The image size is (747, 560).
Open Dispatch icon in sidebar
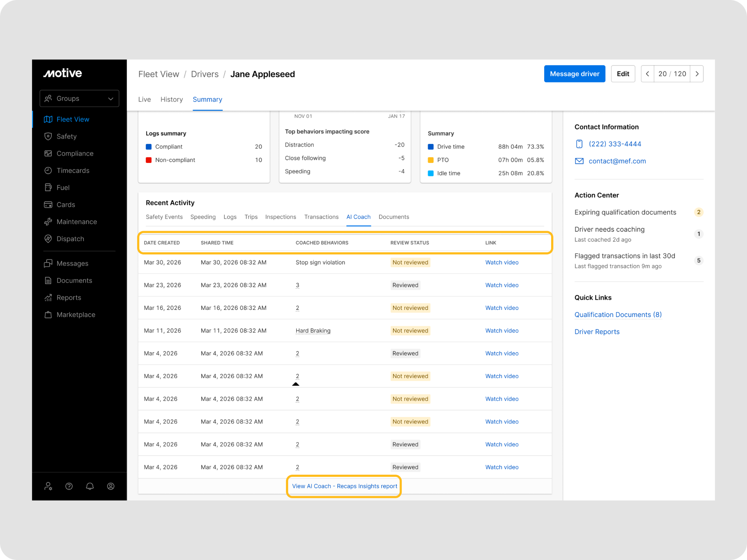(x=48, y=239)
